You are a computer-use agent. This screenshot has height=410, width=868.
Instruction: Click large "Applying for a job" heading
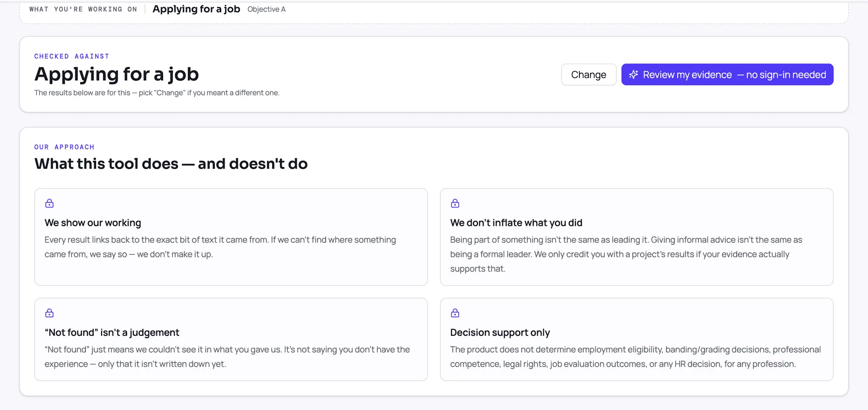[x=117, y=74]
